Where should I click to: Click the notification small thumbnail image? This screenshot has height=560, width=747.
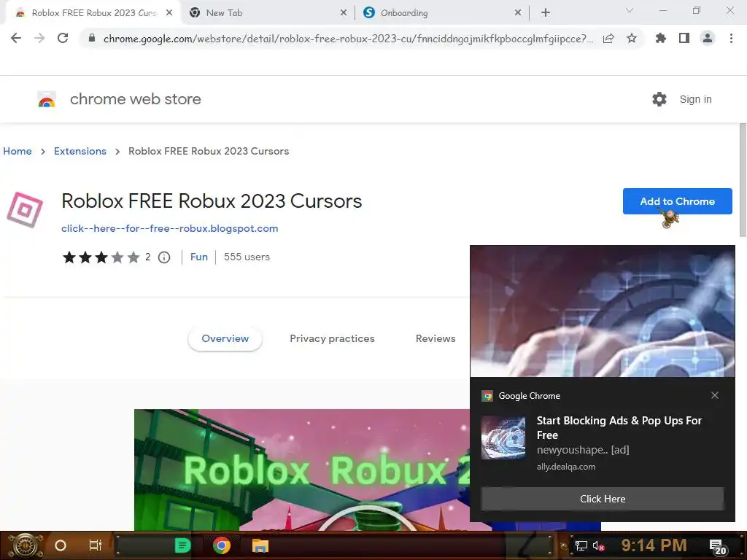point(503,437)
